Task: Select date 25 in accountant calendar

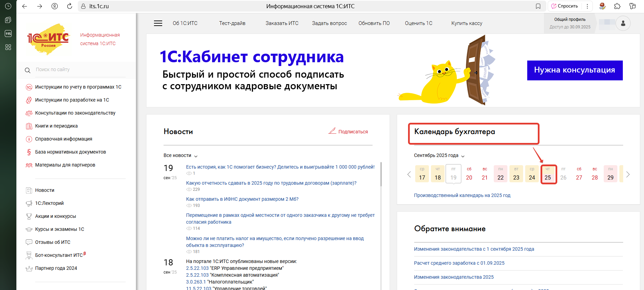Action: (x=548, y=174)
